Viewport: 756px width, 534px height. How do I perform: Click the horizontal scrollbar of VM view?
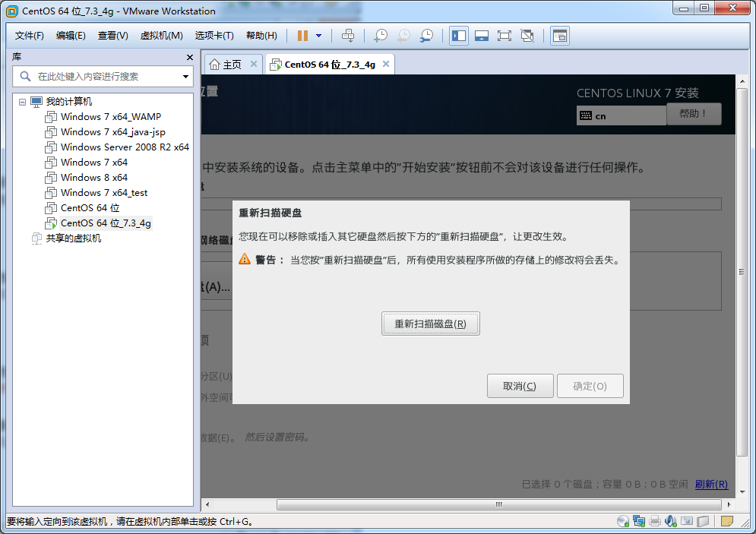pyautogui.click(x=499, y=504)
